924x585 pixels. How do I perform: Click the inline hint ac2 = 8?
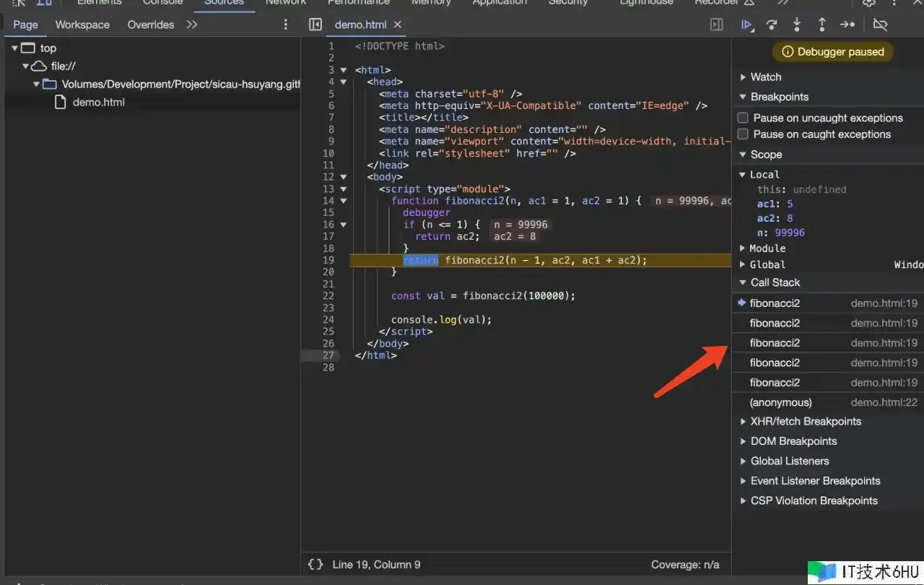pos(515,237)
